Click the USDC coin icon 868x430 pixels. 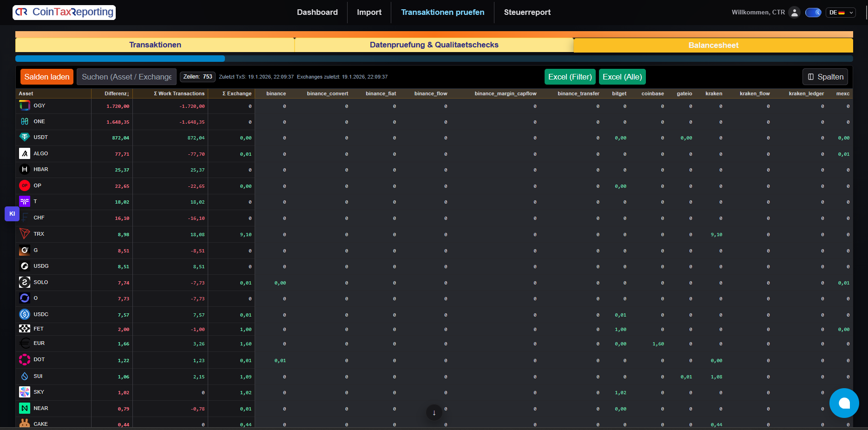pos(25,314)
